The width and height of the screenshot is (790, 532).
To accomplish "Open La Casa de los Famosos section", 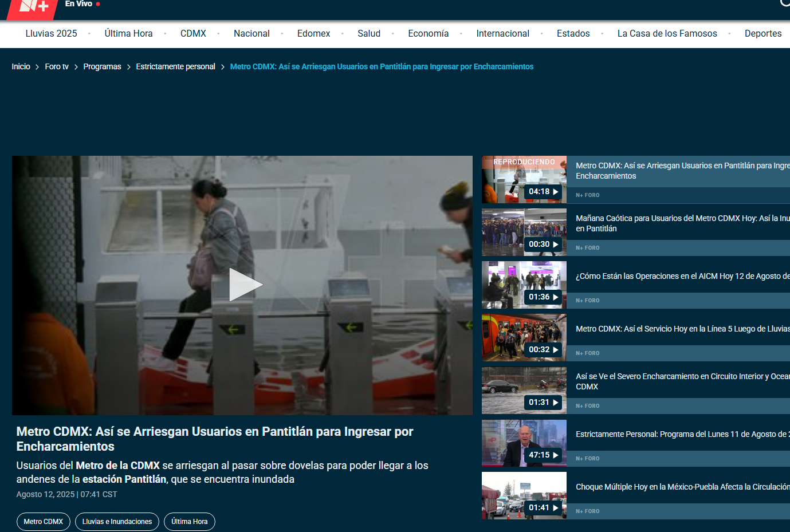I will [667, 34].
